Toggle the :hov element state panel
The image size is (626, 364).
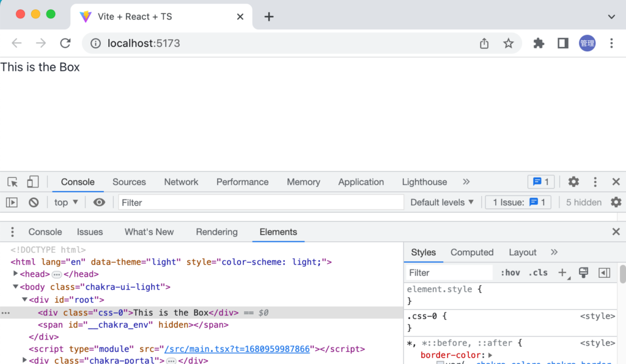click(x=510, y=273)
